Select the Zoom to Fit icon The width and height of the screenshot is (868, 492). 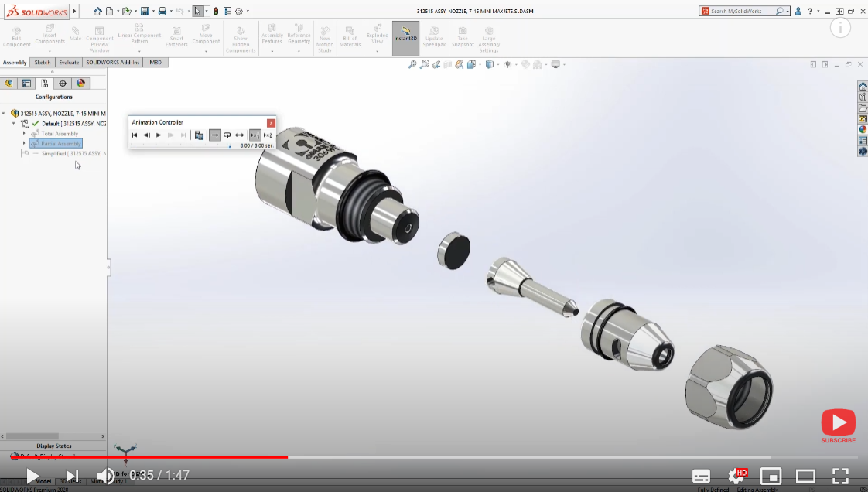[412, 65]
